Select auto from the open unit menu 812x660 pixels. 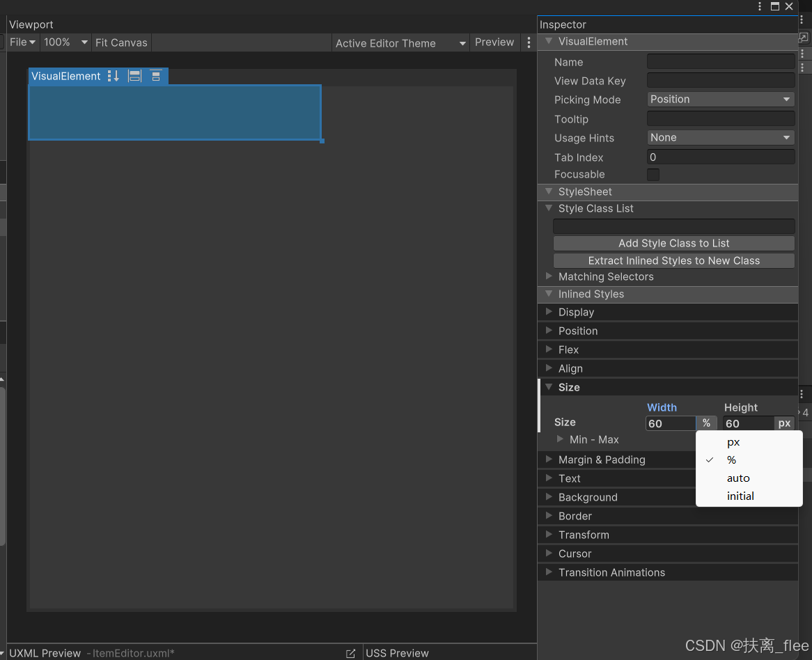point(737,478)
